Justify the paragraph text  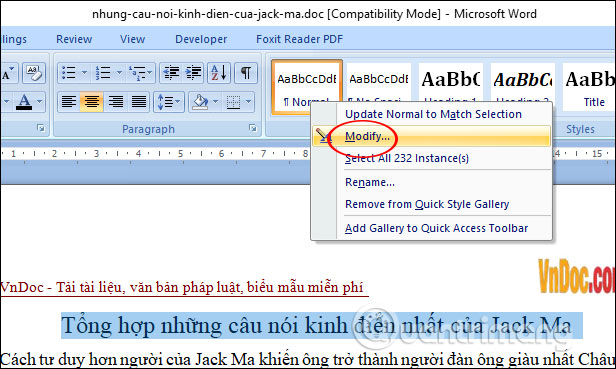point(138,102)
